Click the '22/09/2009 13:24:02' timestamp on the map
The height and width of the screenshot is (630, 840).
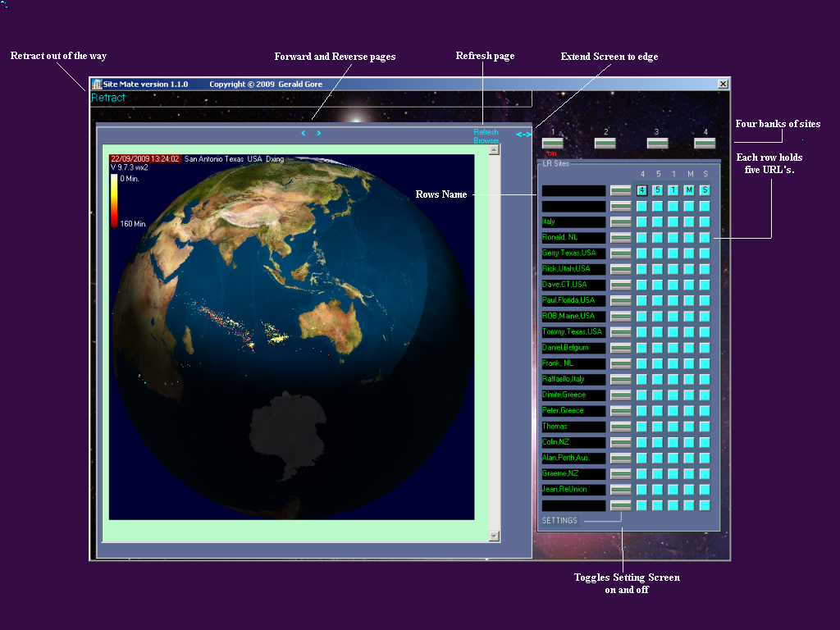point(144,159)
